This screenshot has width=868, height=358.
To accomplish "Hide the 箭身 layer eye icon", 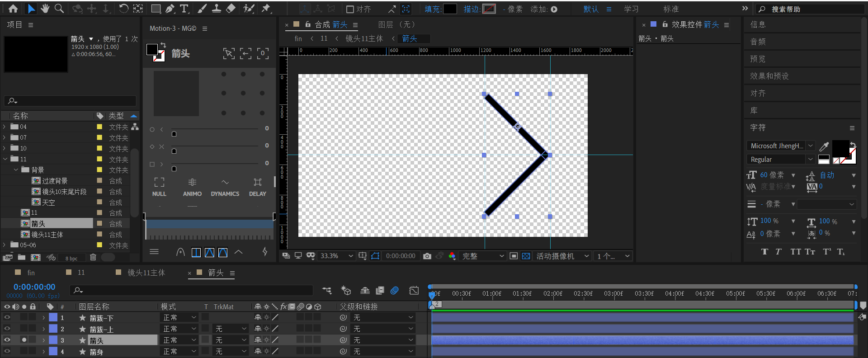I will pos(7,351).
